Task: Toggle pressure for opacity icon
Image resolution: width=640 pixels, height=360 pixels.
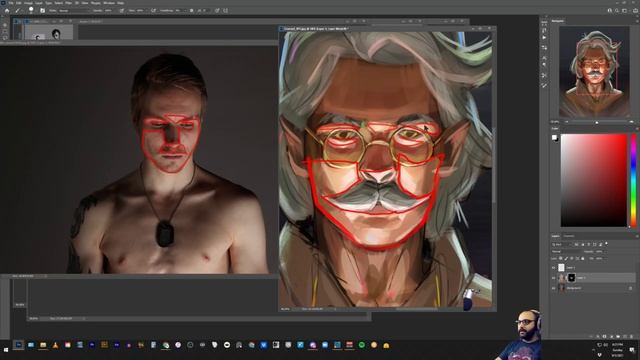Action: [x=122, y=11]
